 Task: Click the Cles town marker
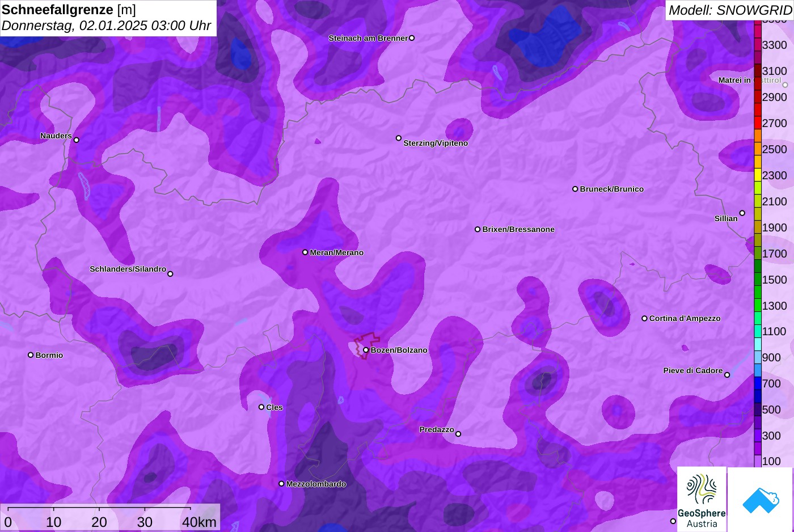point(261,407)
